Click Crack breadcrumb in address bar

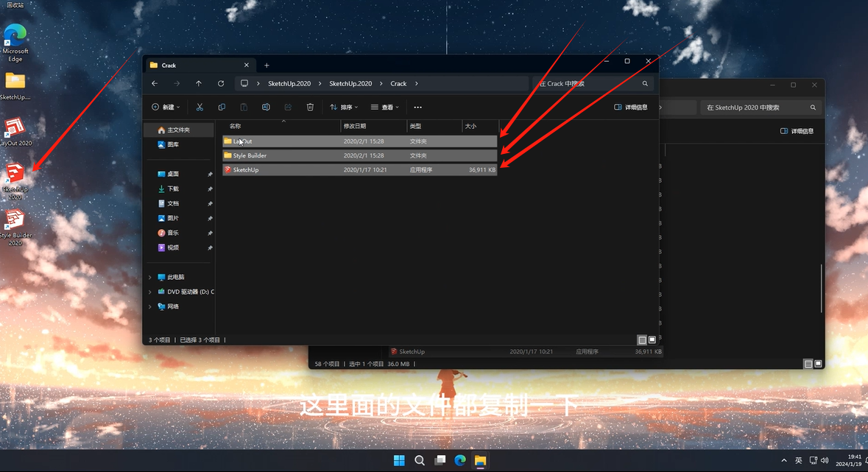[398, 84]
